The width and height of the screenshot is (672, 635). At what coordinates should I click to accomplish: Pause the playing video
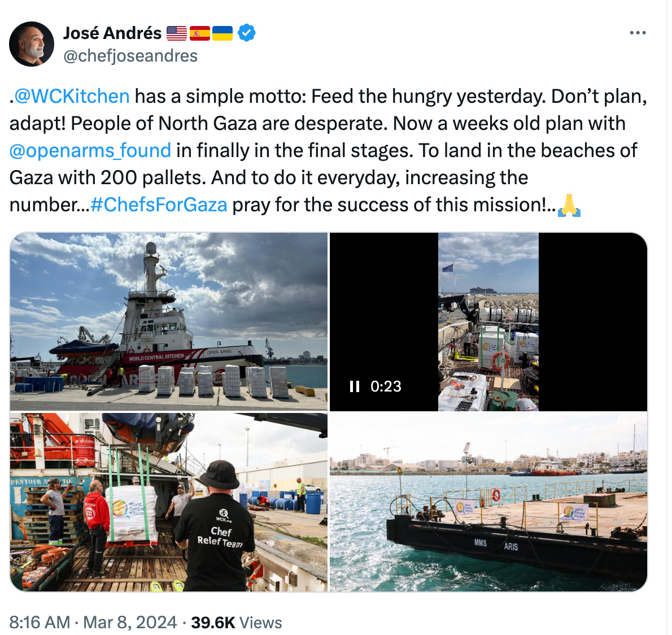click(x=355, y=386)
